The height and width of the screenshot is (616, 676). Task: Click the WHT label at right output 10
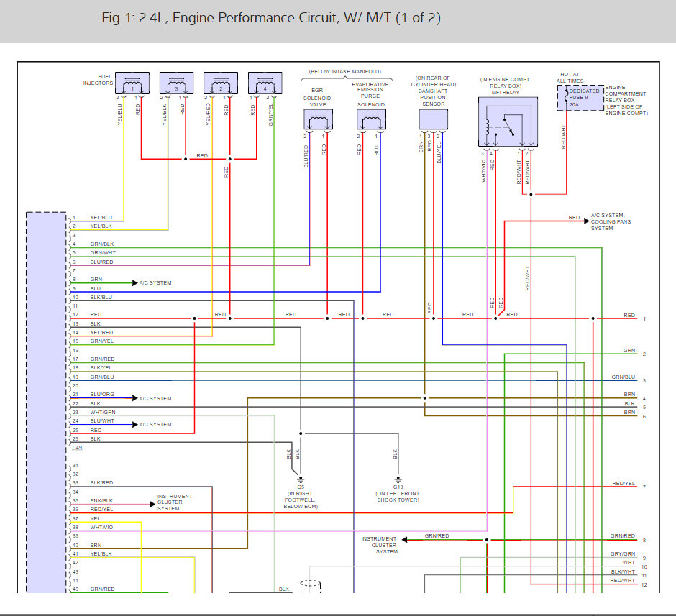[629, 563]
